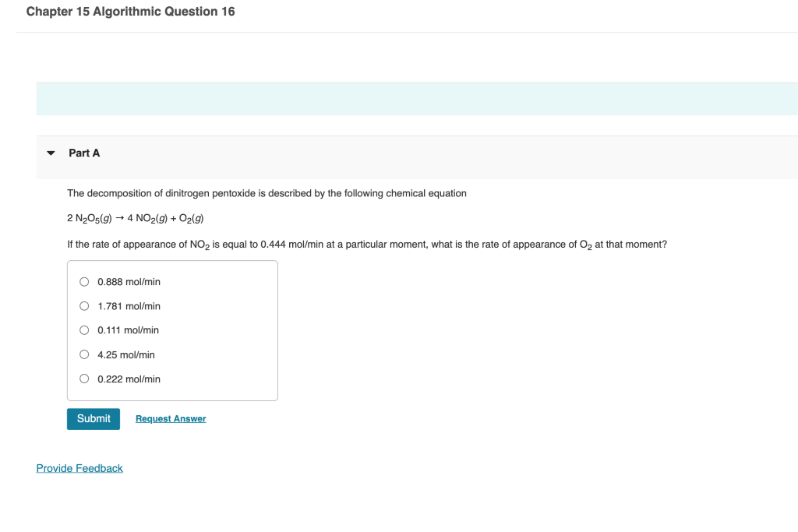Select the 0.111 mol/min option
The image size is (798, 532).
click(x=83, y=330)
